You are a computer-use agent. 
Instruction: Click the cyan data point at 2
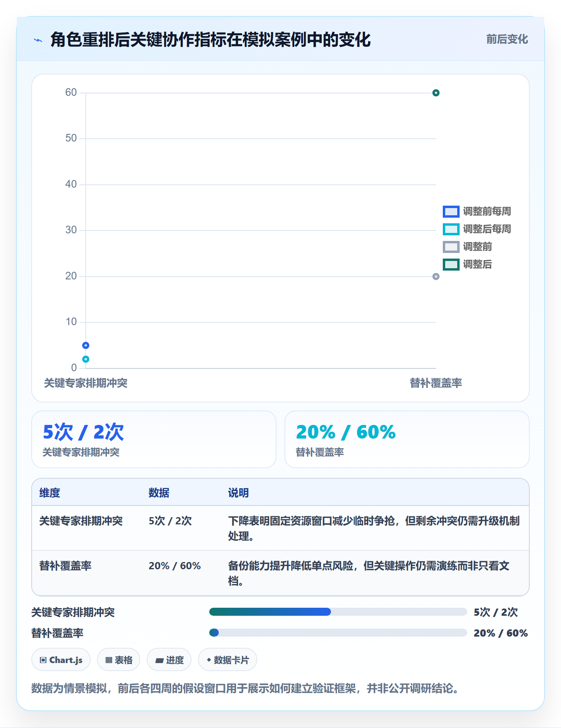point(86,359)
